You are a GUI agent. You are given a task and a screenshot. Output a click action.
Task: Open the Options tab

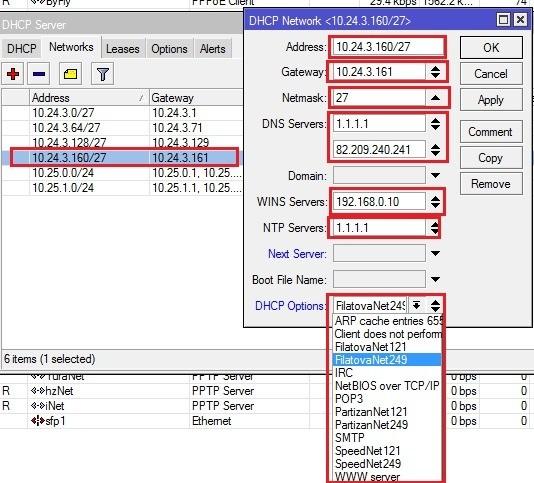[169, 49]
